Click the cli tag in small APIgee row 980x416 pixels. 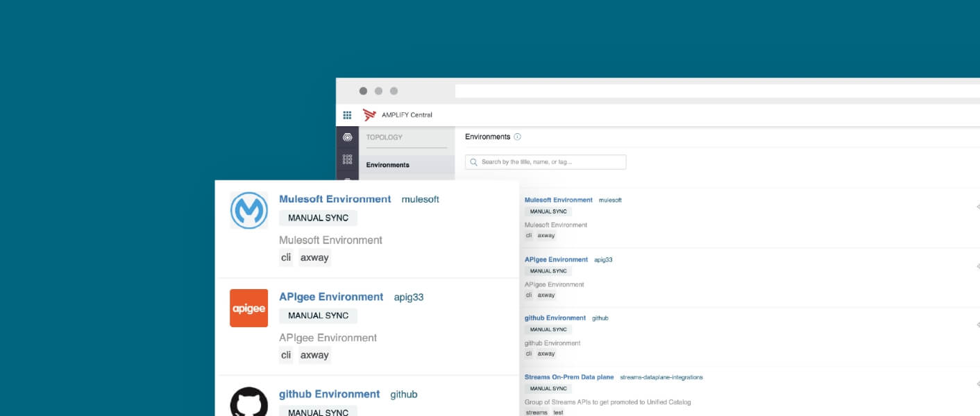click(x=529, y=295)
